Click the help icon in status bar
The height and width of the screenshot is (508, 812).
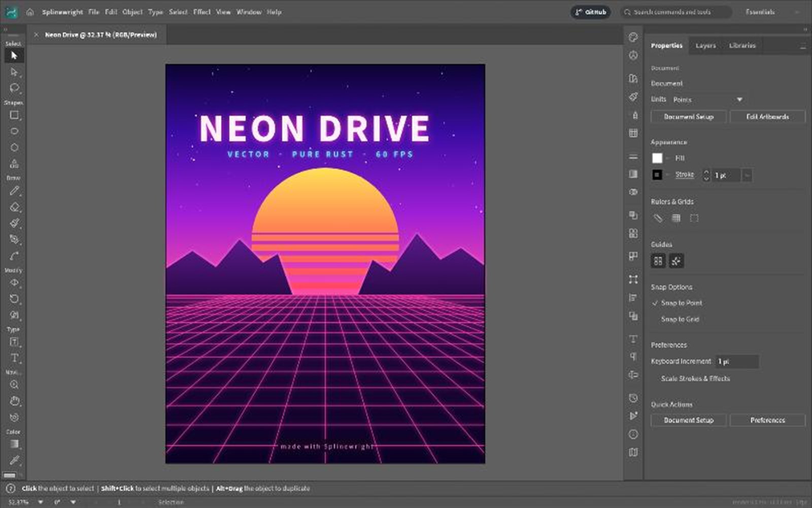(10, 489)
